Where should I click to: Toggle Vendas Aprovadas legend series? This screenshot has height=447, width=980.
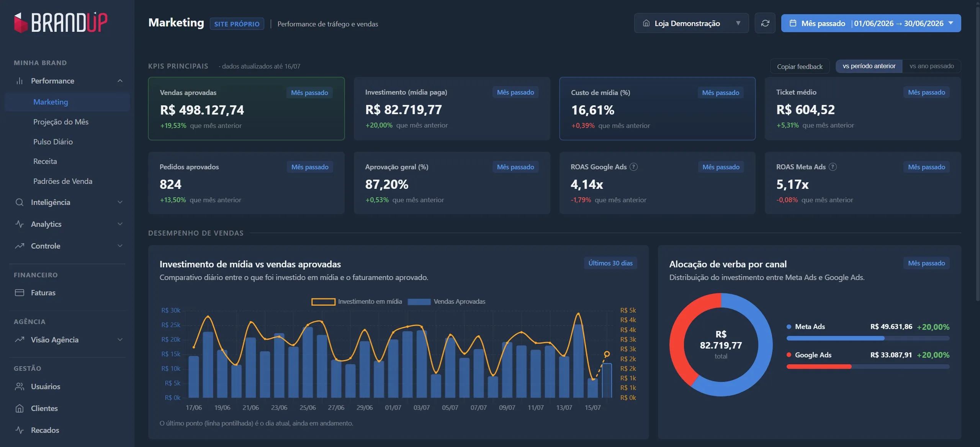[447, 302]
